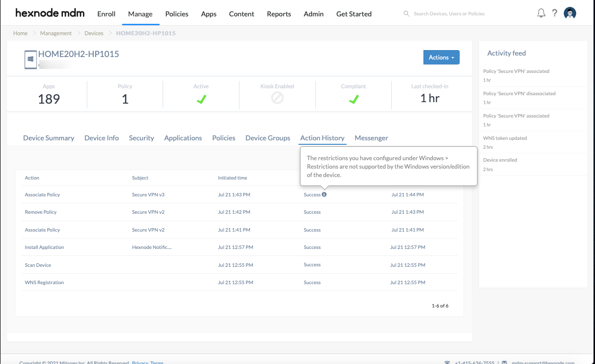Click the green Active checkmark

(201, 99)
